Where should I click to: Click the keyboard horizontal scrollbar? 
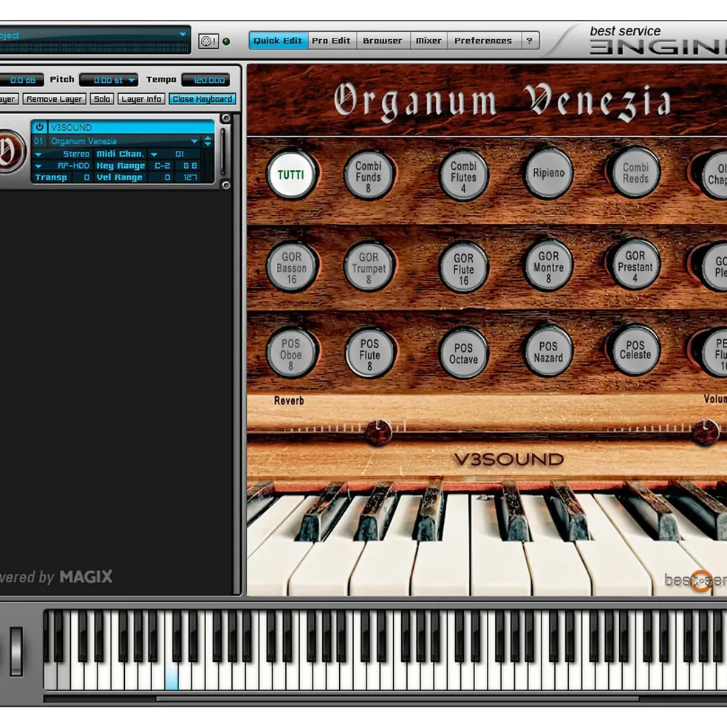397,698
